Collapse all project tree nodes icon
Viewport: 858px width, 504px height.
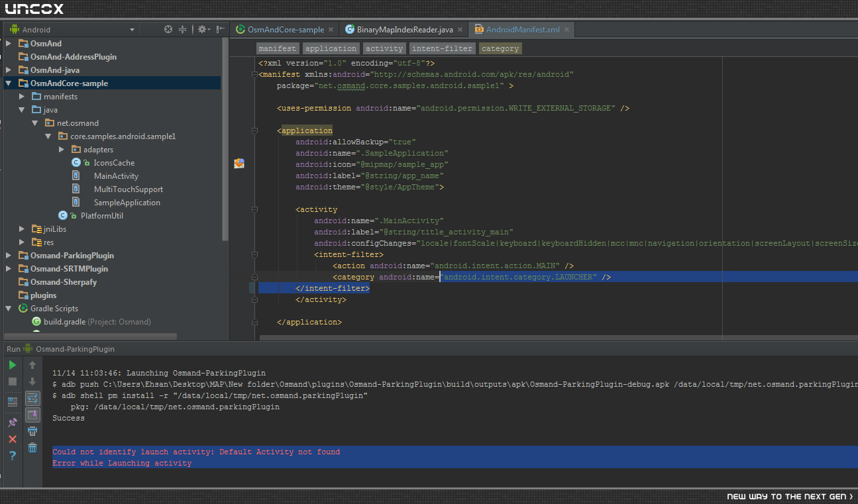(183, 29)
